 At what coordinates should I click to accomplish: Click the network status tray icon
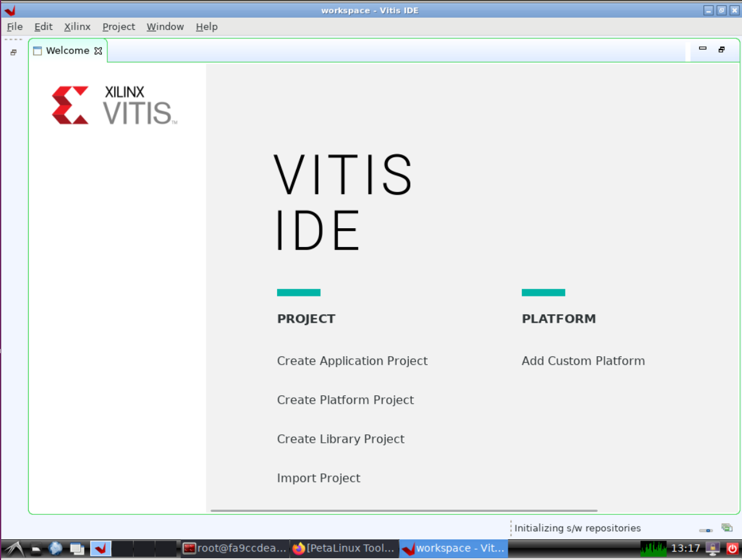tap(712, 548)
